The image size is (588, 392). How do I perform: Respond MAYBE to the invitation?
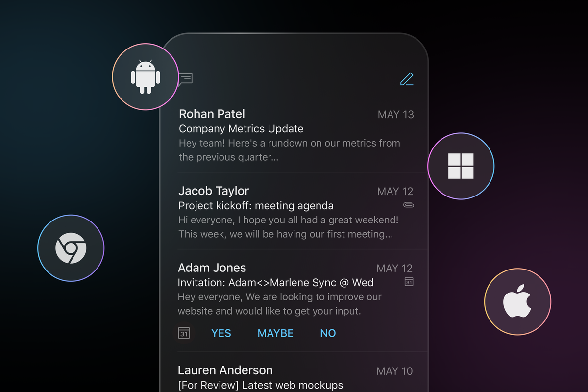click(275, 333)
